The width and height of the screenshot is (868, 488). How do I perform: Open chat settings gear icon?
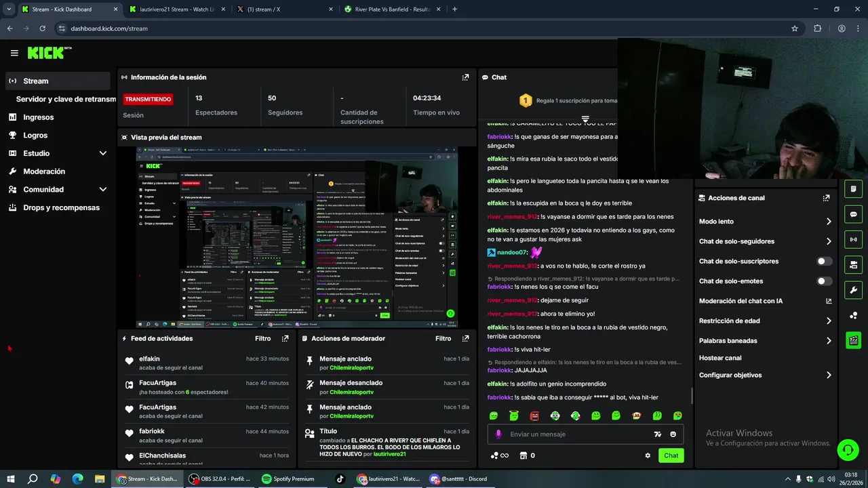click(x=648, y=455)
